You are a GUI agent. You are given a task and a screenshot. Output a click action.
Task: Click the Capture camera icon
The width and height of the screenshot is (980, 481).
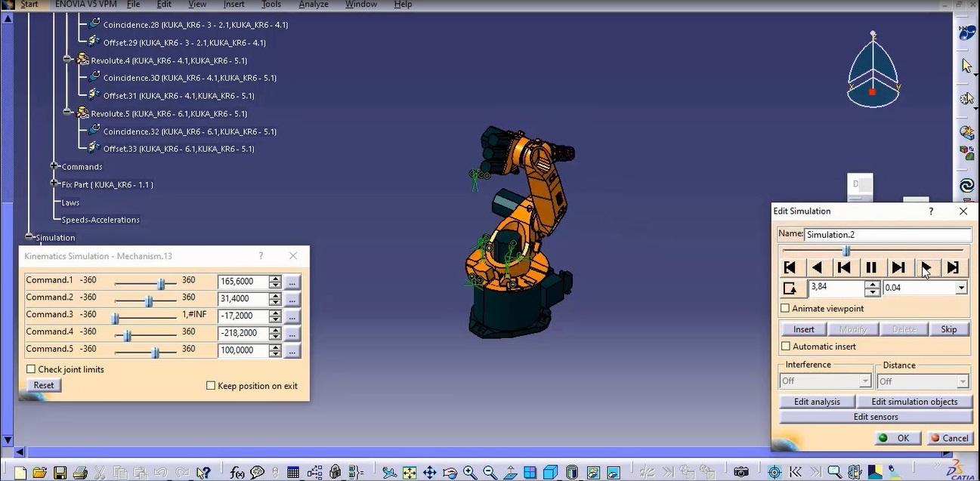(x=741, y=473)
